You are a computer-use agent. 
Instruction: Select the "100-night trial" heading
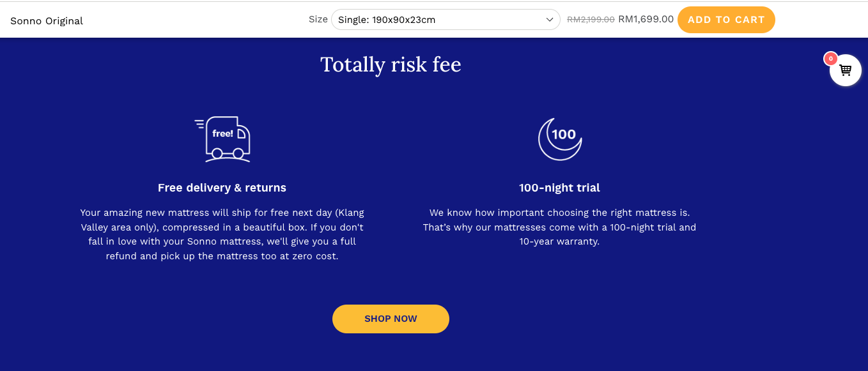pos(559,188)
